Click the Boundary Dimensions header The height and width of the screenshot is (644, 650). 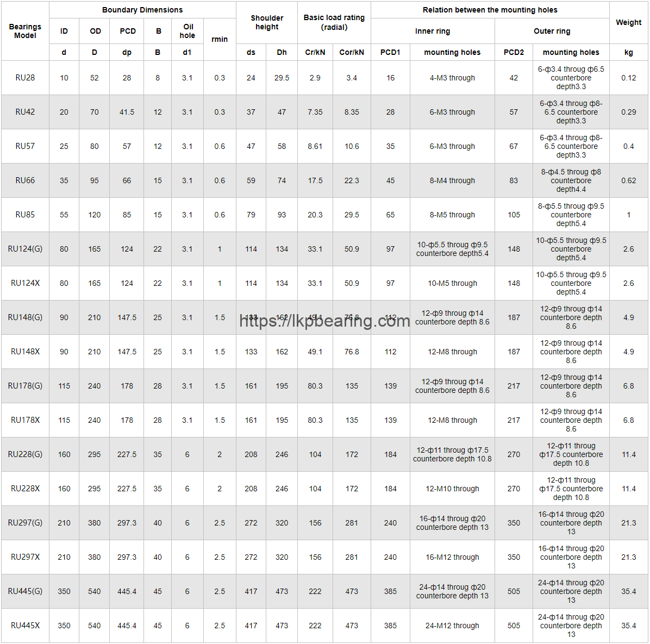142,10
